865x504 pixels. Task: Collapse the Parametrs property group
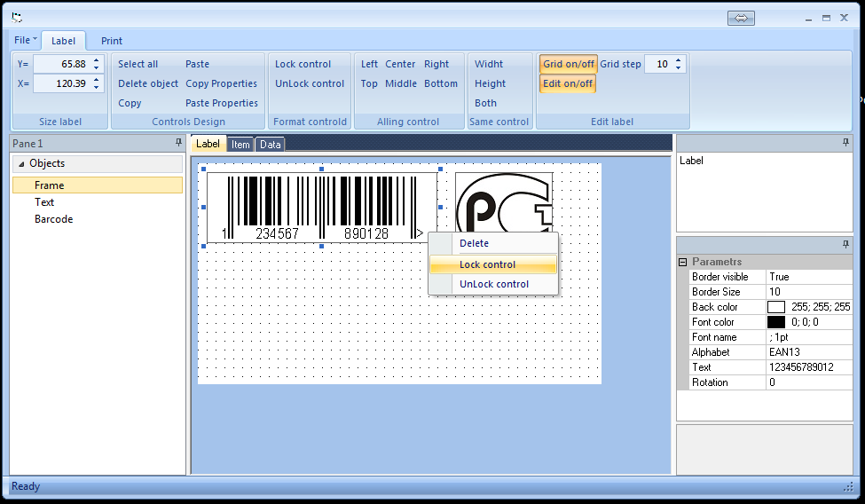tap(682, 262)
